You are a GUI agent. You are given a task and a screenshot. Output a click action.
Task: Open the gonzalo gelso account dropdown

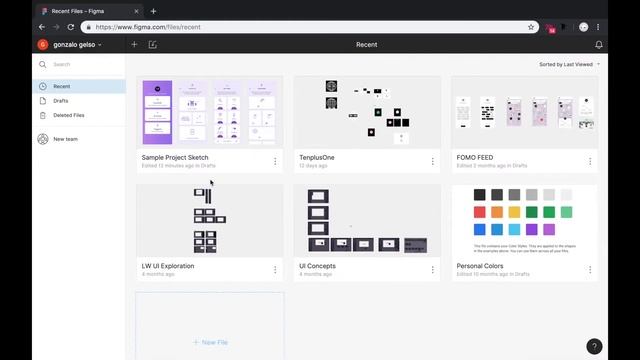[77, 44]
